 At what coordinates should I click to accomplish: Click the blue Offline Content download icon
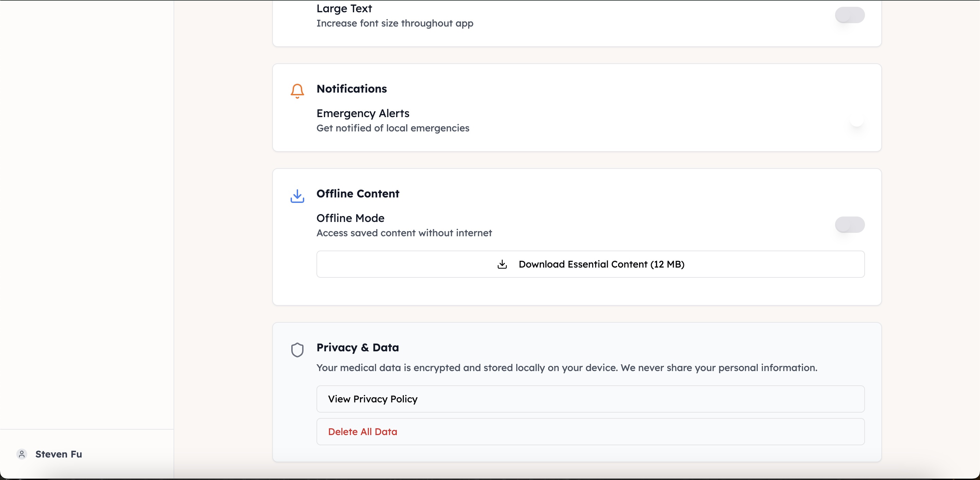[x=297, y=196]
